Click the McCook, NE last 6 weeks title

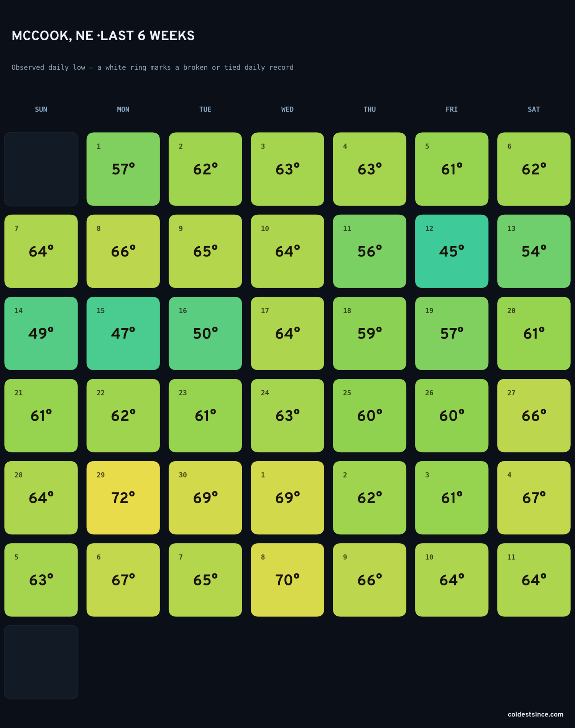[103, 36]
